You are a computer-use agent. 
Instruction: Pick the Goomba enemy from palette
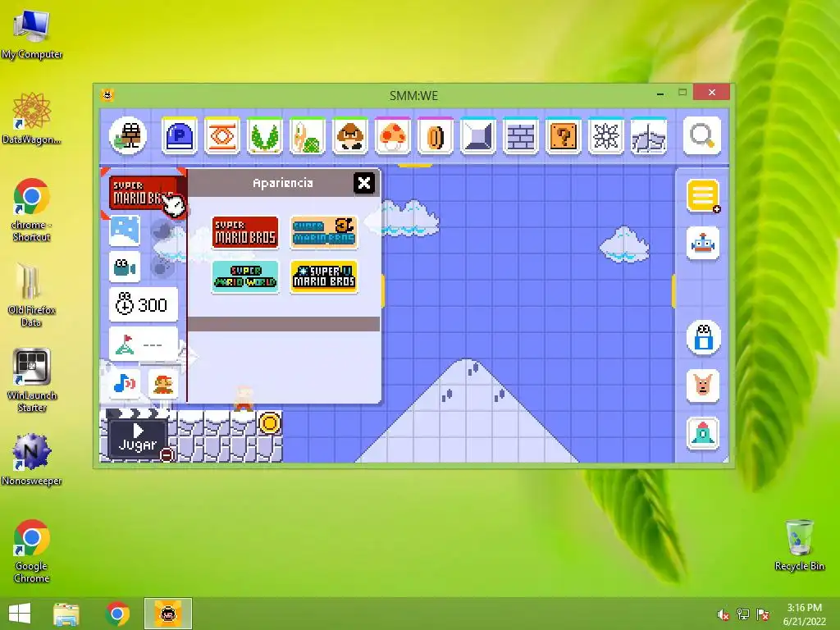(349, 136)
